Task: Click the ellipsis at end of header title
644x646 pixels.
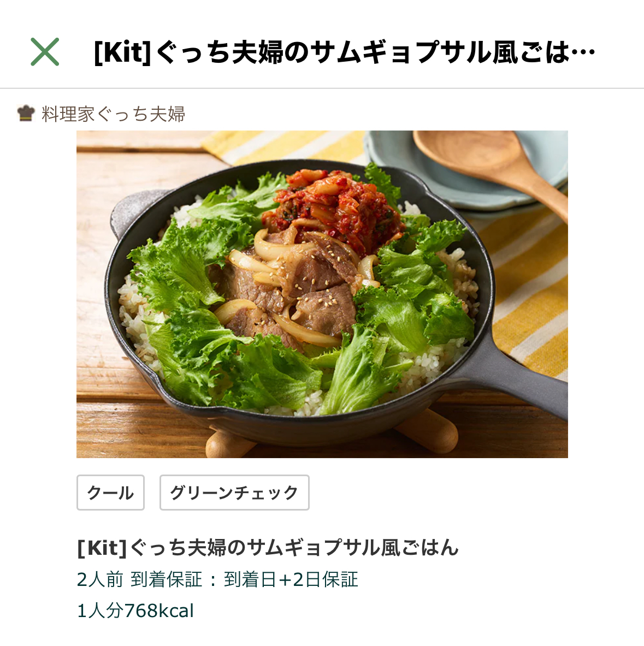Action: point(584,53)
